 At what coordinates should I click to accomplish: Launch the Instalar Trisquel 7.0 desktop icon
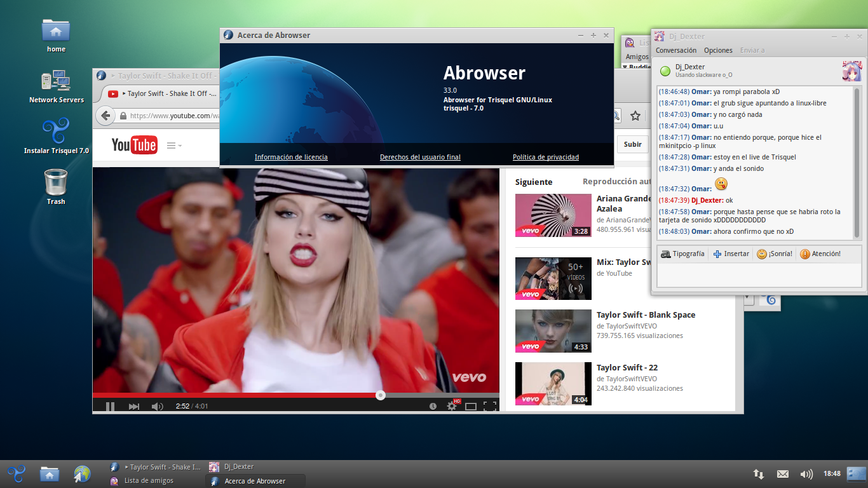tap(56, 131)
